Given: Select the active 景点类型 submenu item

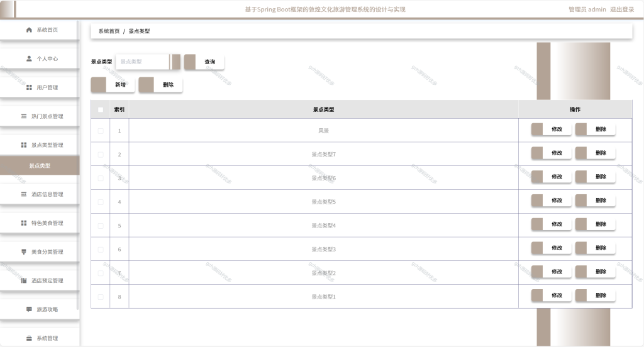Looking at the screenshot, I should (40, 165).
